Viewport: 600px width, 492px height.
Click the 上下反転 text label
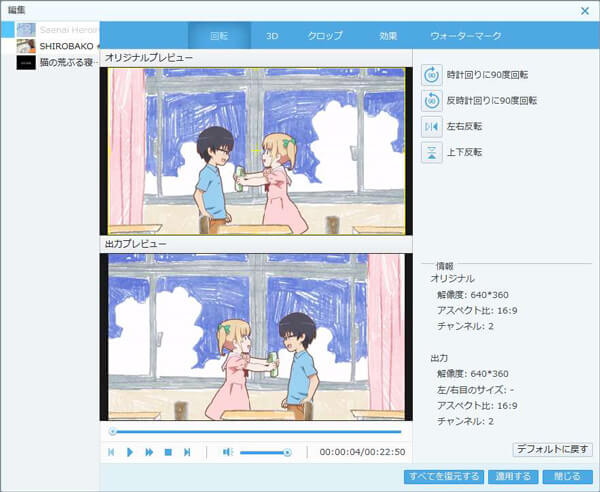[x=464, y=152]
